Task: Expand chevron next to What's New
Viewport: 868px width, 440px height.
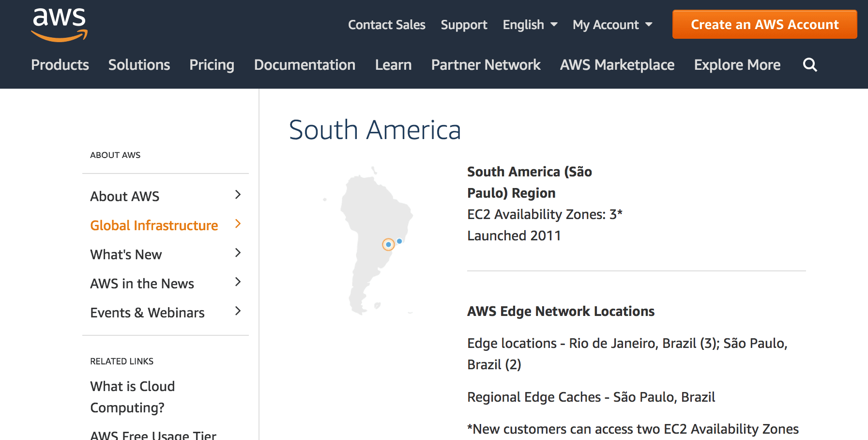Action: pyautogui.click(x=238, y=253)
